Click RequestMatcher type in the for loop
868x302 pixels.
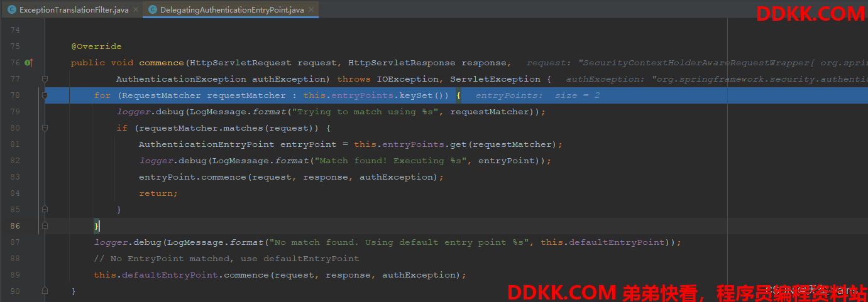(x=162, y=95)
